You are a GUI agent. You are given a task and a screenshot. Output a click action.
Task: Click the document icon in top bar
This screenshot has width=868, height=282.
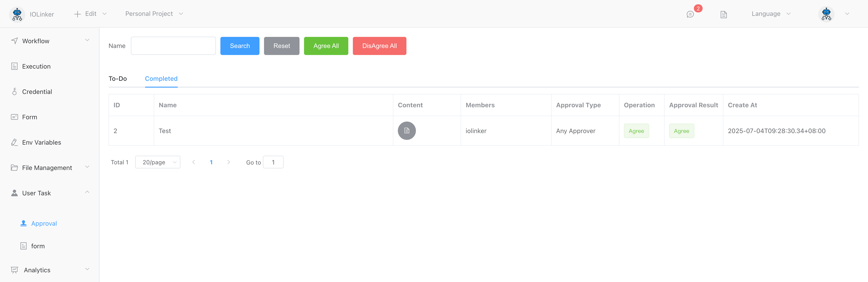click(x=723, y=14)
